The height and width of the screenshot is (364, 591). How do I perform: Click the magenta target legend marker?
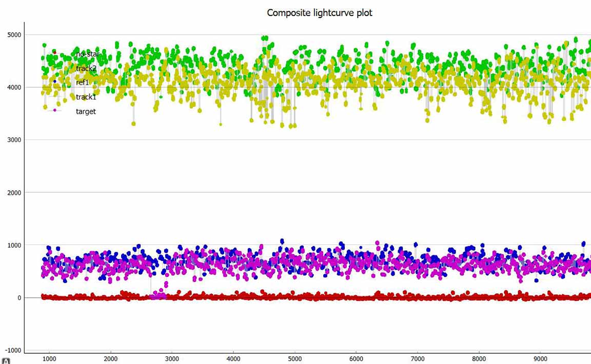55,110
